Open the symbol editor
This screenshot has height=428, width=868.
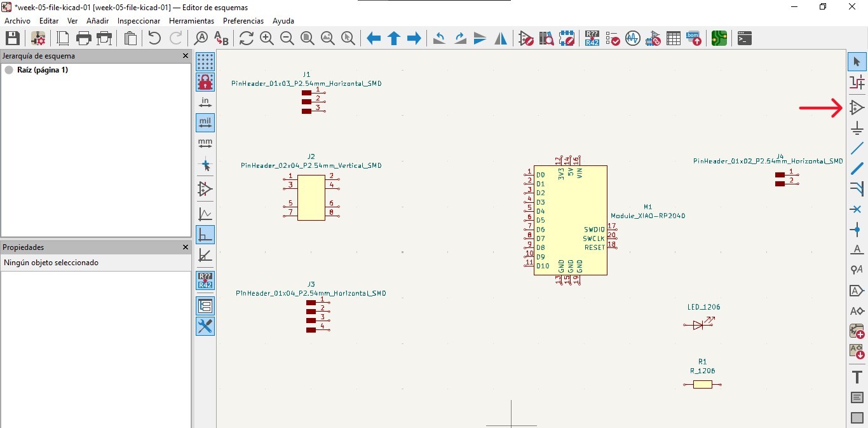pos(526,38)
